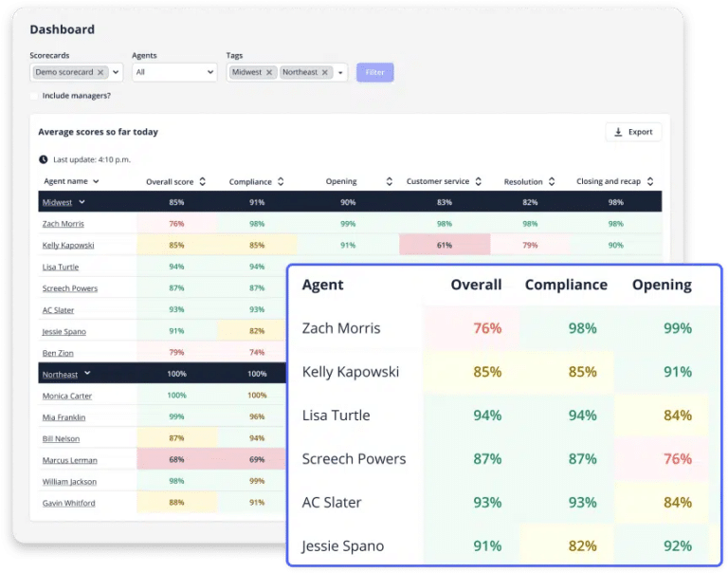The height and width of the screenshot is (573, 728).
Task: Sort by Agent name column chevron
Action: tap(96, 181)
